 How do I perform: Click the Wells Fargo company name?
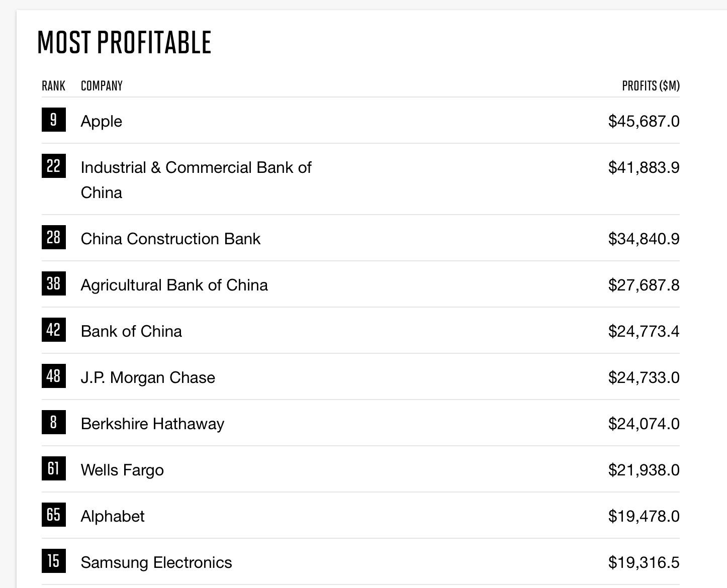click(x=122, y=470)
